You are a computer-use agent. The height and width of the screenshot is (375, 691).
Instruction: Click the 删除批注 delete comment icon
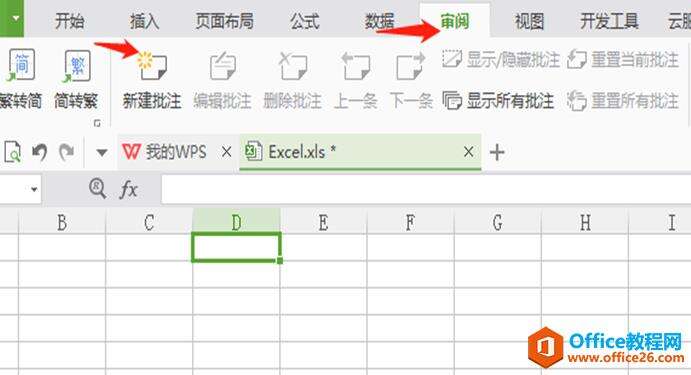[293, 66]
